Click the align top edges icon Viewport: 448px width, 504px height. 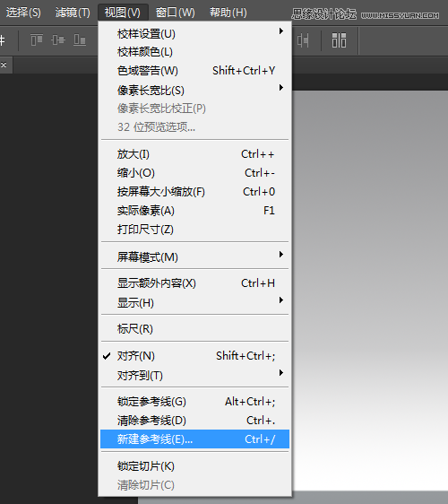coord(37,40)
